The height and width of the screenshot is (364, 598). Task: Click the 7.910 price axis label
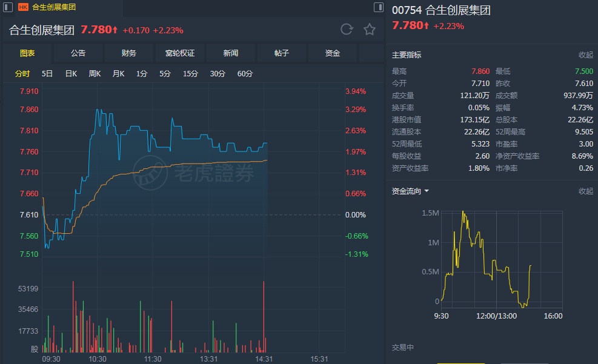pos(29,91)
